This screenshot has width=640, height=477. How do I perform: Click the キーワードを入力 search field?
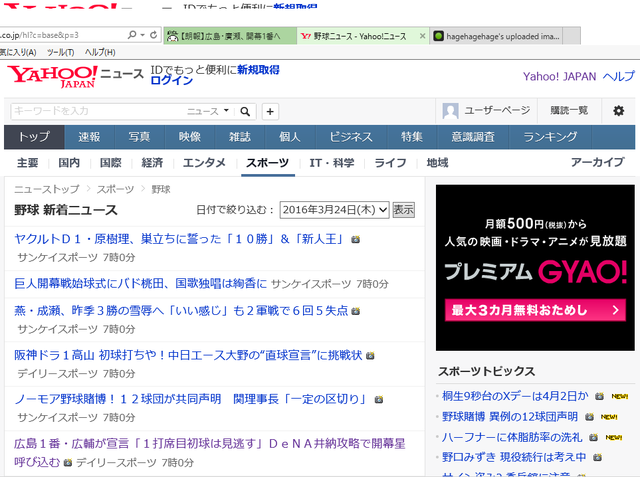tap(98, 111)
